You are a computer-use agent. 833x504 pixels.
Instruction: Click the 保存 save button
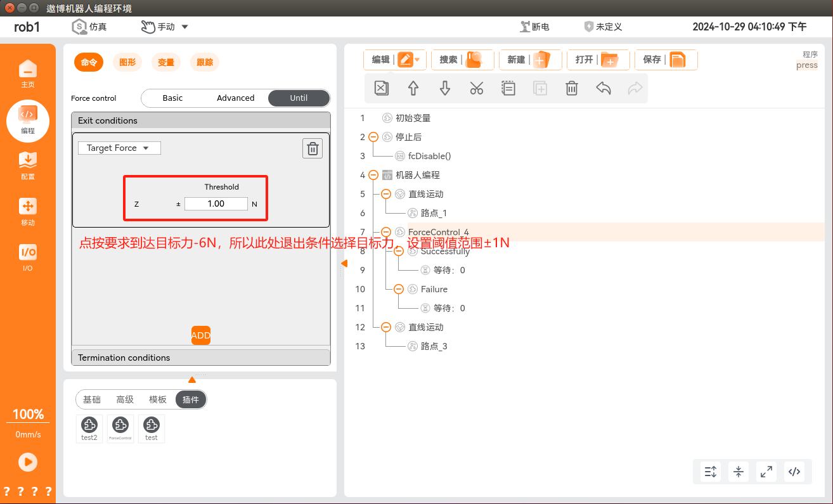tap(665, 60)
